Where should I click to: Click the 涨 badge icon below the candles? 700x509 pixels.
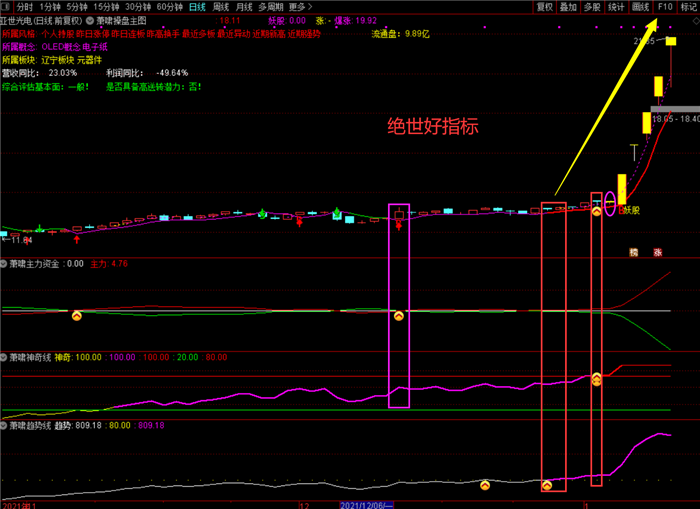tap(658, 252)
